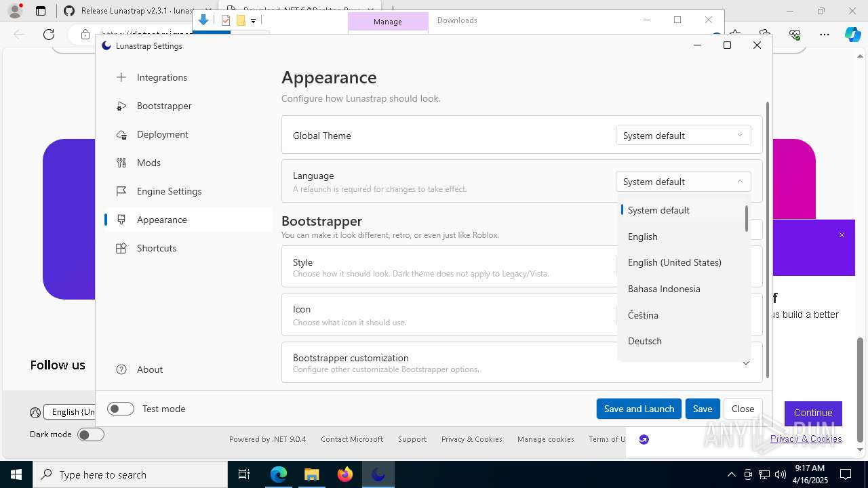
Task: Open File Explorer from taskbar
Action: (x=312, y=474)
